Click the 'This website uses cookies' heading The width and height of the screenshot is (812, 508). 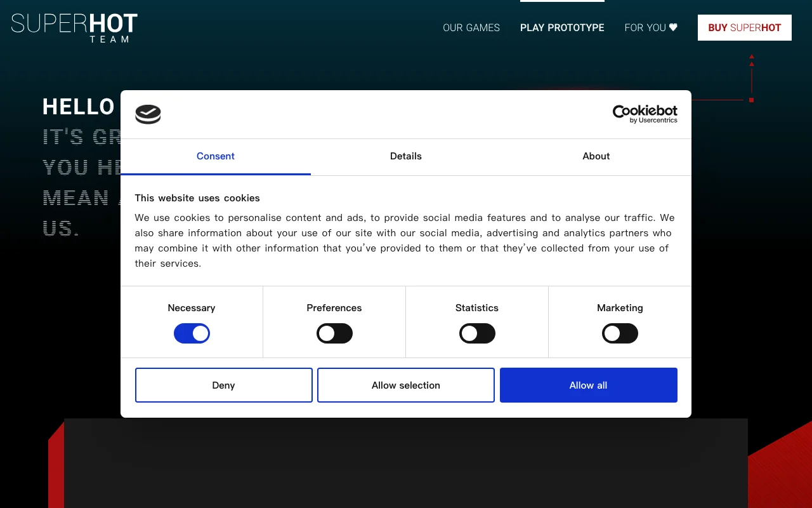click(197, 197)
